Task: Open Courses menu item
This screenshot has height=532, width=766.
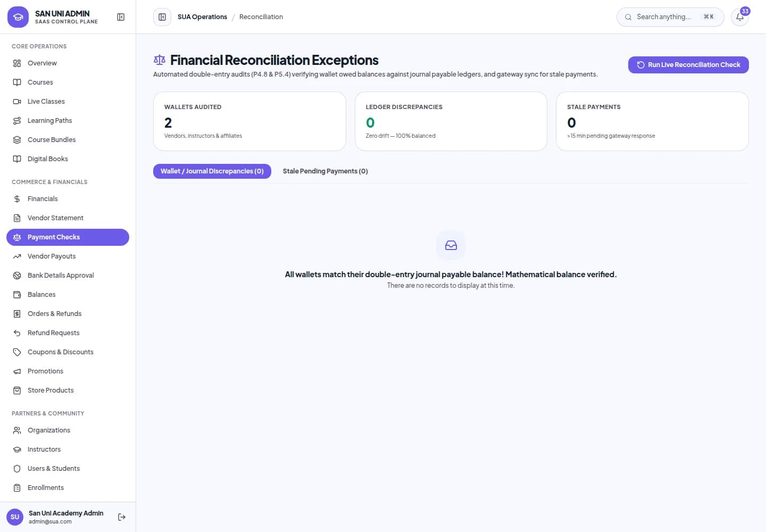Action: 68,82
